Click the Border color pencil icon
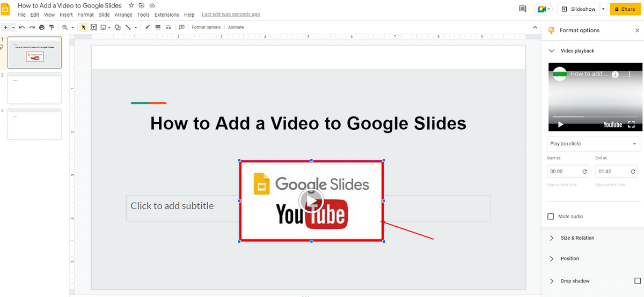The width and height of the screenshot is (644, 297). 148,27
